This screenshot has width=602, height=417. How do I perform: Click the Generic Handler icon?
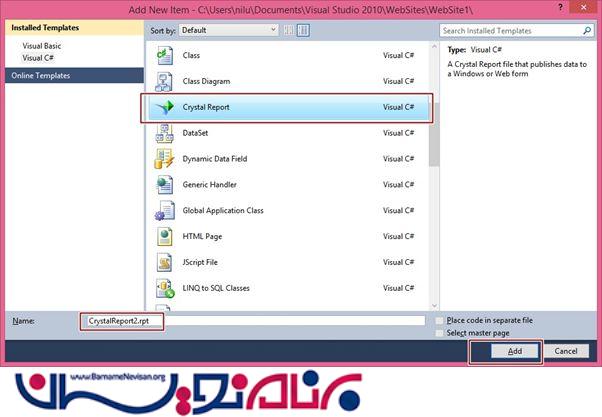165,185
